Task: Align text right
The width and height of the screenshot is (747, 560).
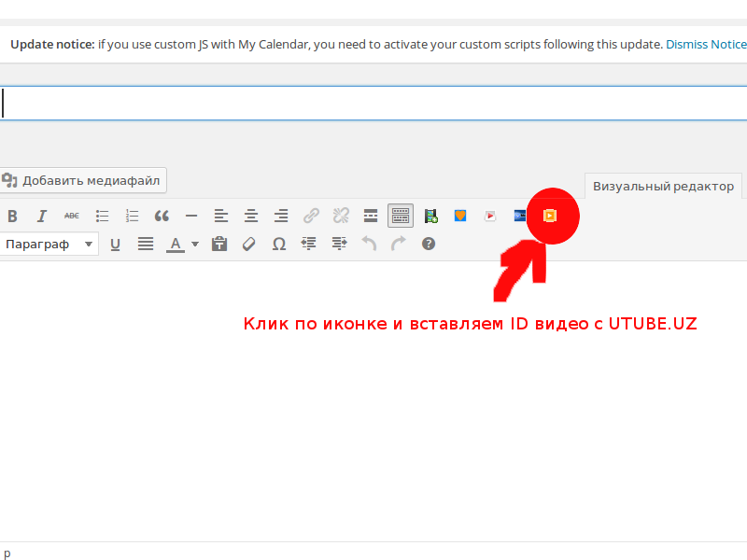Action: coord(281,216)
